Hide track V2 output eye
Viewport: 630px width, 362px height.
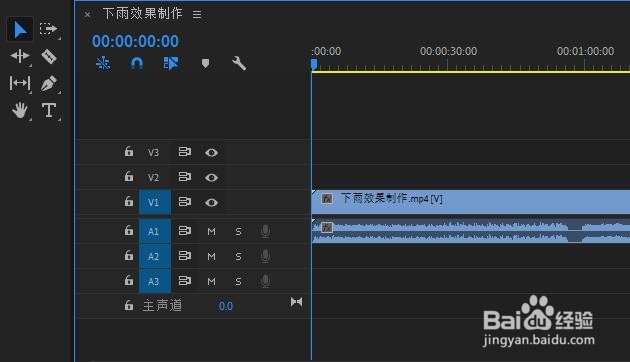click(211, 178)
